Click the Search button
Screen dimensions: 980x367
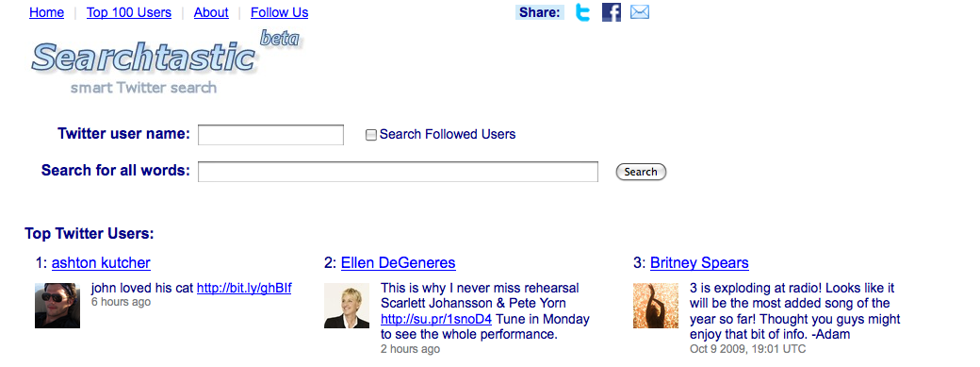(641, 172)
